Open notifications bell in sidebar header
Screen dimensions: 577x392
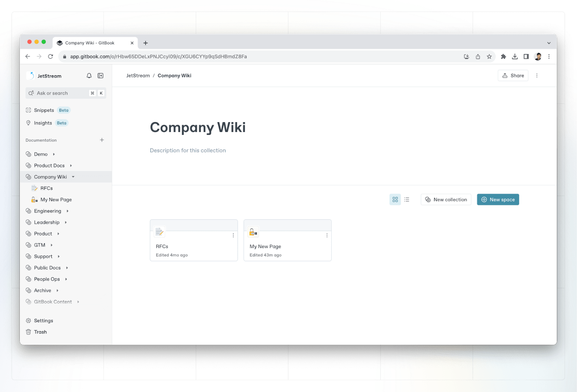[x=89, y=76]
